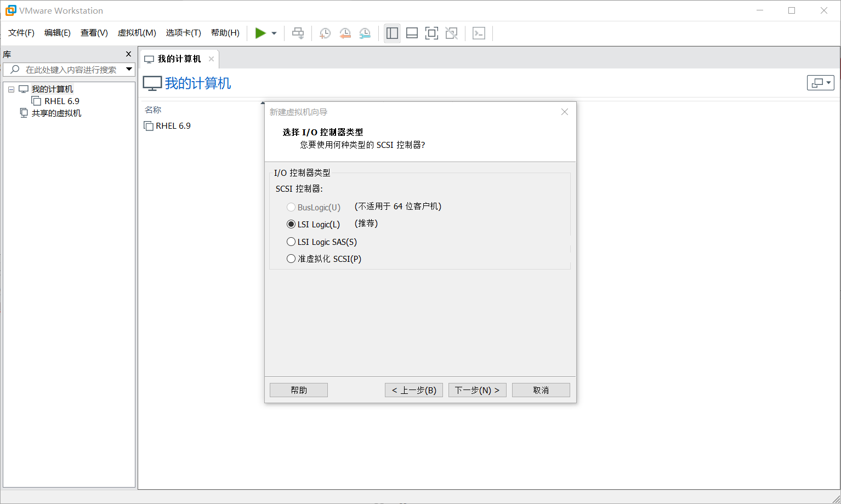Select the recommended LSI Logic controller
841x504 pixels.
291,224
